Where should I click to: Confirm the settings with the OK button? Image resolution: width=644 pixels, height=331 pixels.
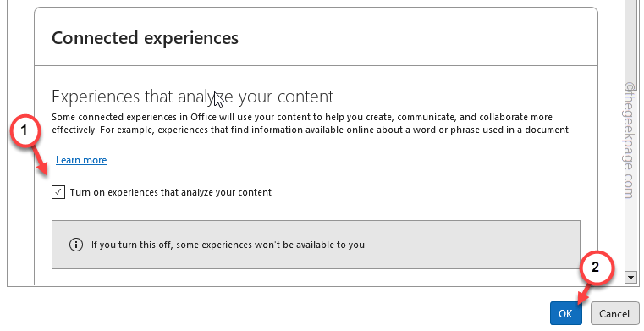[x=566, y=314]
